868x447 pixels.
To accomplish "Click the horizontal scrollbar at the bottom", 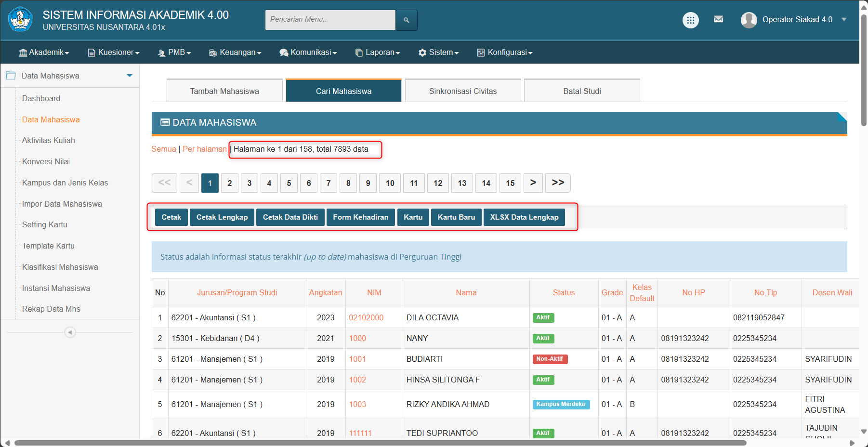I will click(381, 443).
